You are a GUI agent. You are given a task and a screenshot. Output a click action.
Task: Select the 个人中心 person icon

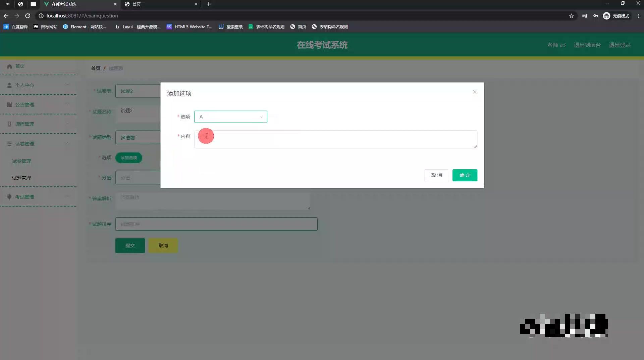(x=9, y=85)
